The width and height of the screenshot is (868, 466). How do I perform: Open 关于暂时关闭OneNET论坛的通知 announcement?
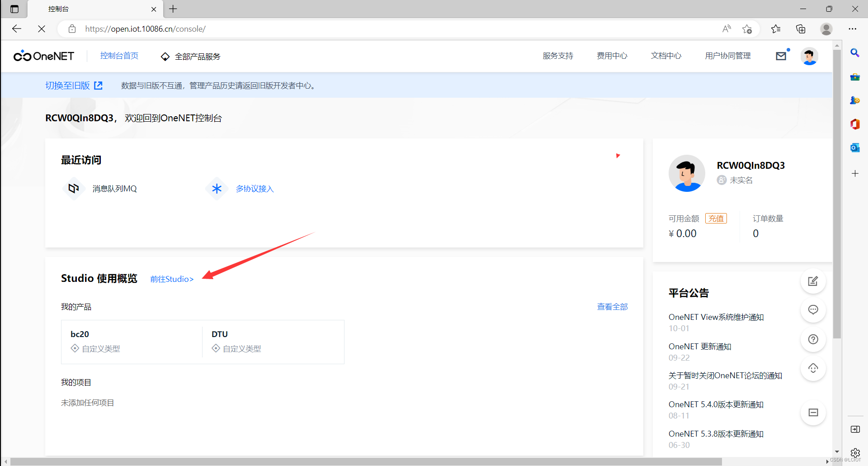[725, 376]
